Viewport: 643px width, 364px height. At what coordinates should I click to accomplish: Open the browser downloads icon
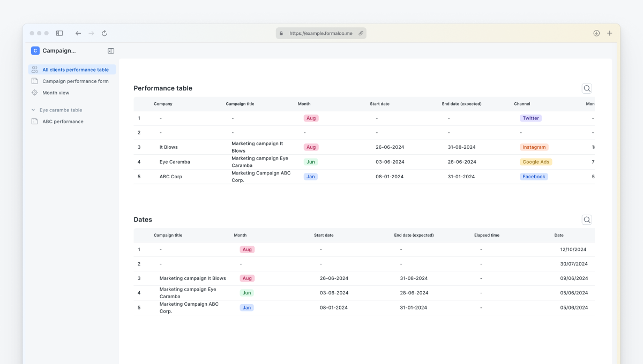[596, 33]
